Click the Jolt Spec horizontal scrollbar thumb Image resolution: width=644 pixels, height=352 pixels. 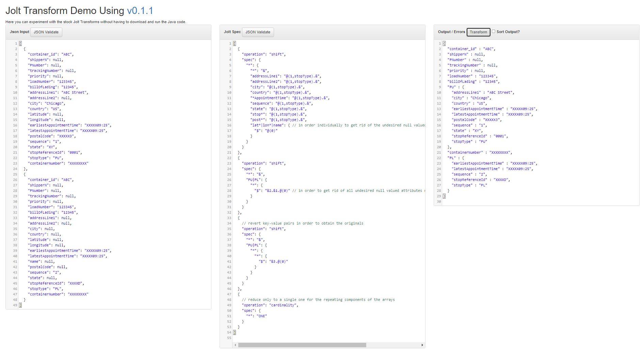click(x=302, y=345)
